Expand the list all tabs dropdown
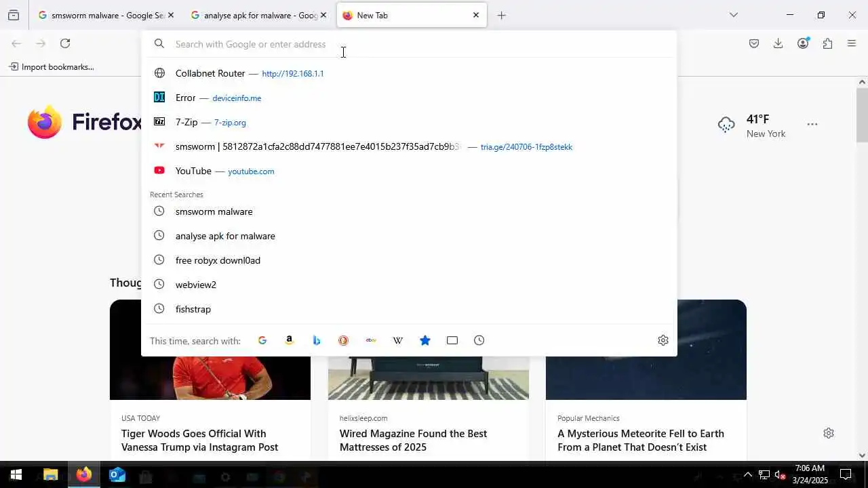868x488 pixels. [733, 15]
